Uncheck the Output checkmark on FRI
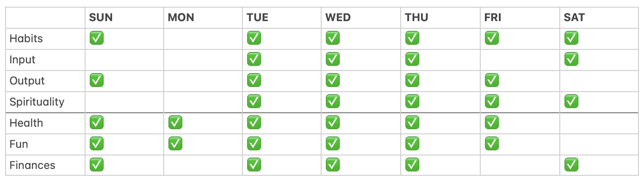The height and width of the screenshot is (185, 644). click(x=492, y=81)
